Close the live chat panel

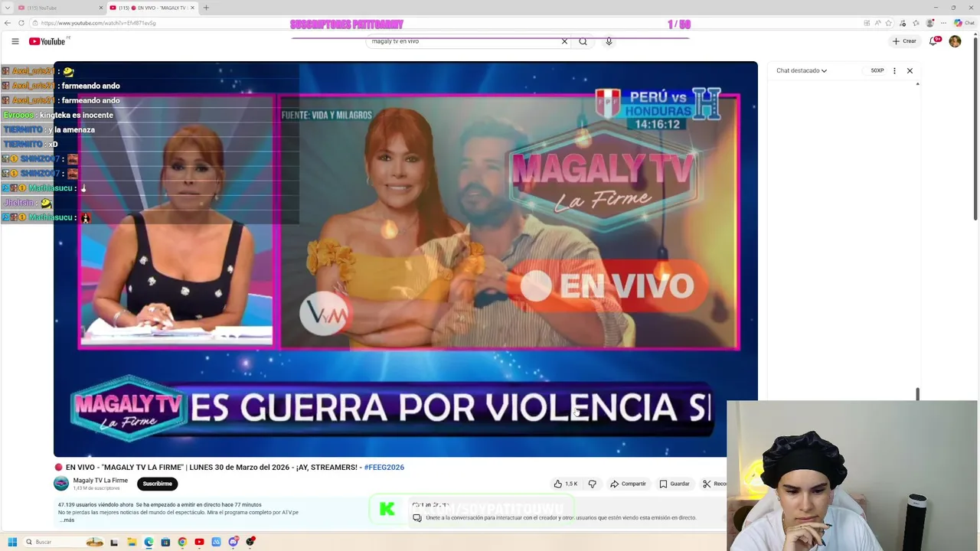(x=910, y=70)
